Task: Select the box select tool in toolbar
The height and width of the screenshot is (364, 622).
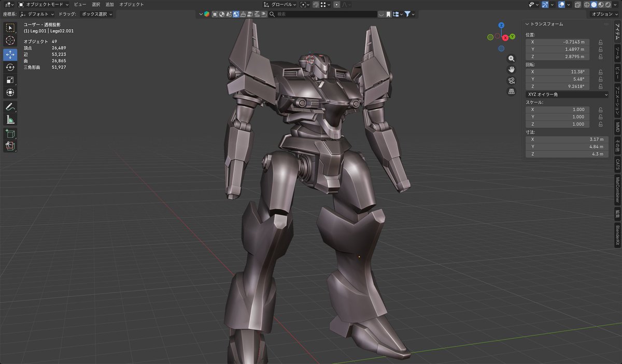Action: coord(10,28)
